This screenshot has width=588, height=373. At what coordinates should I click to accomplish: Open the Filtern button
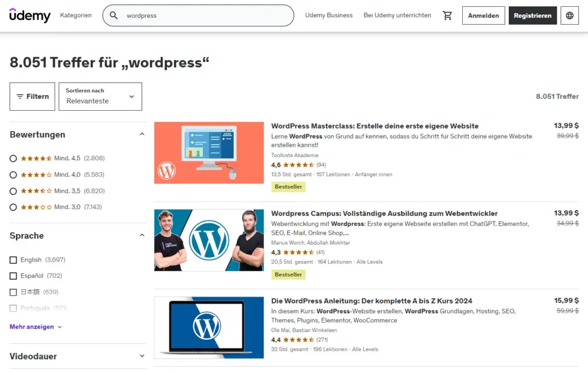32,96
